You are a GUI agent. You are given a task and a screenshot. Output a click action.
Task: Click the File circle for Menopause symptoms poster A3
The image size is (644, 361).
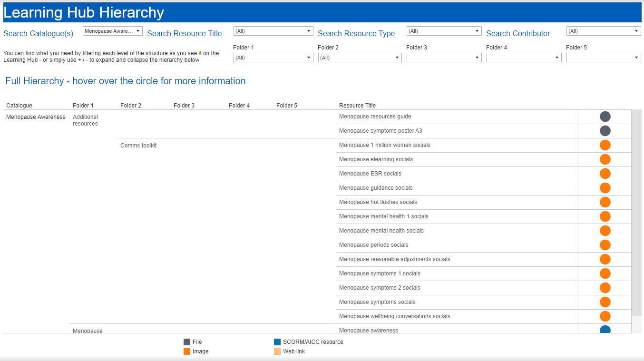[604, 130]
